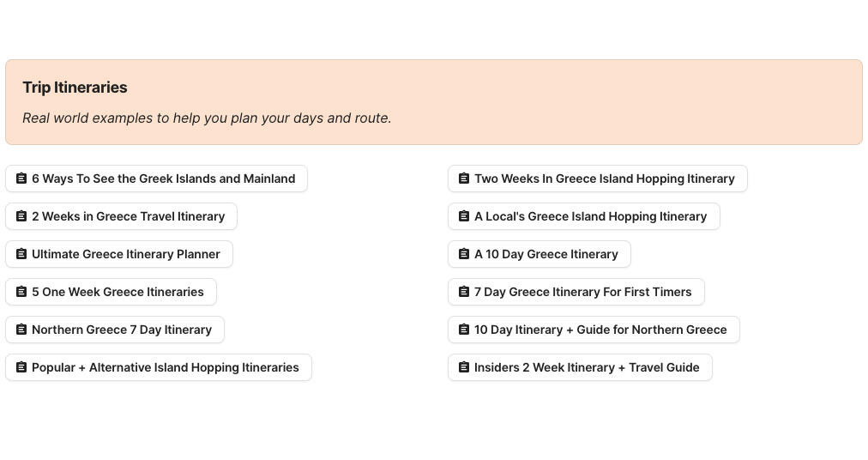
Task: Click the clipboard icon beside Ultimate Greece Itinerary Planner
Action: (x=21, y=254)
